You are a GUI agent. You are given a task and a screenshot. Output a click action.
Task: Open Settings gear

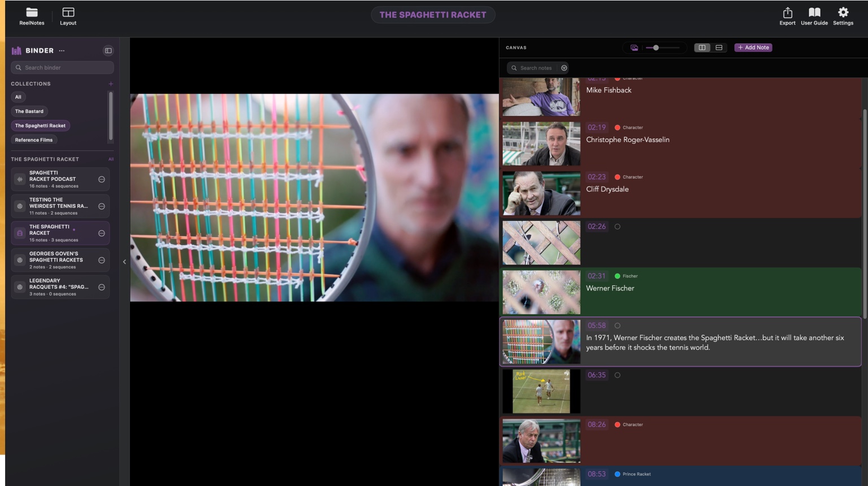(x=843, y=16)
